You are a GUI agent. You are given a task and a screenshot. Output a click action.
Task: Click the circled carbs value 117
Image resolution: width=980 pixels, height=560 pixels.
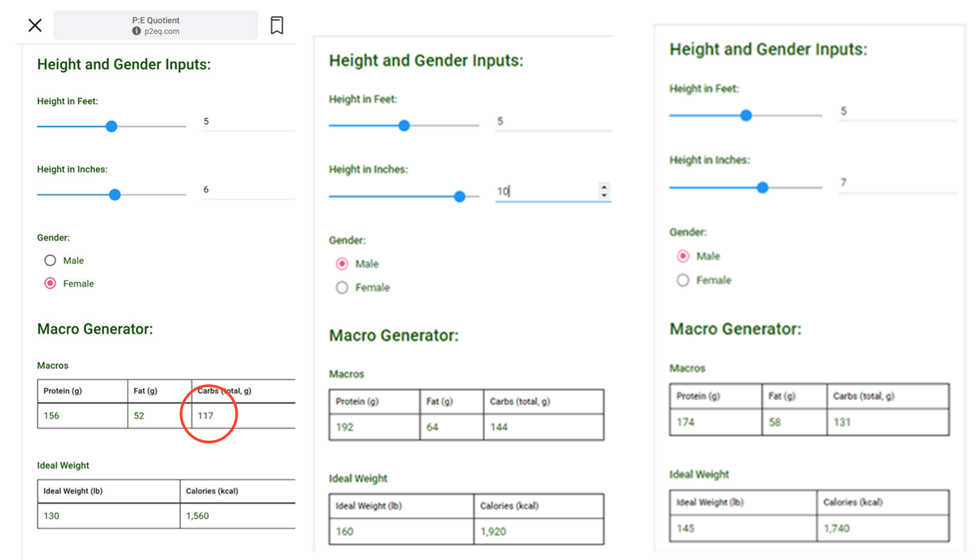[206, 415]
